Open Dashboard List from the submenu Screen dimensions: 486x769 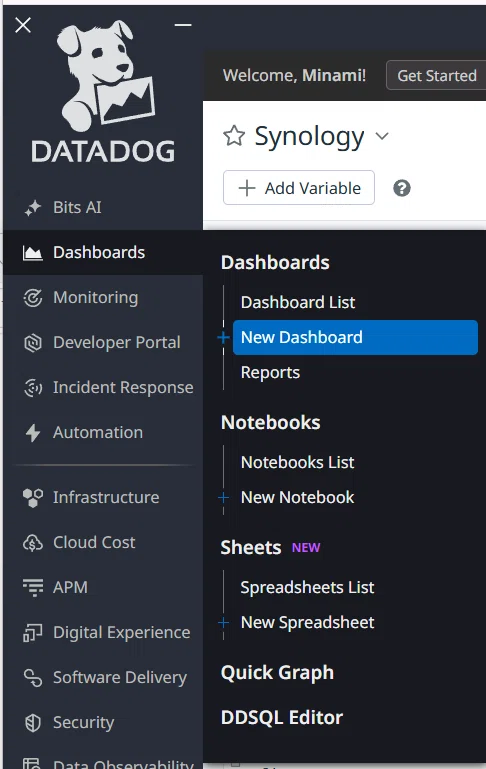tap(298, 302)
